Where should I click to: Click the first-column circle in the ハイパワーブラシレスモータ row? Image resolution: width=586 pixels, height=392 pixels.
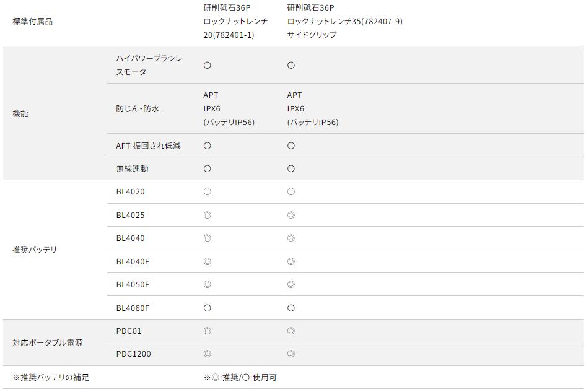pyautogui.click(x=207, y=65)
